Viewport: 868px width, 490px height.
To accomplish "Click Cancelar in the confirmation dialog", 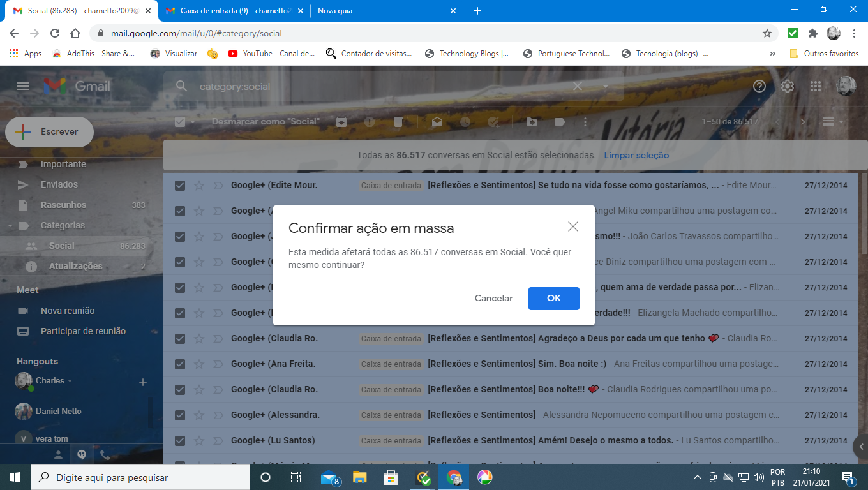I will click(493, 298).
